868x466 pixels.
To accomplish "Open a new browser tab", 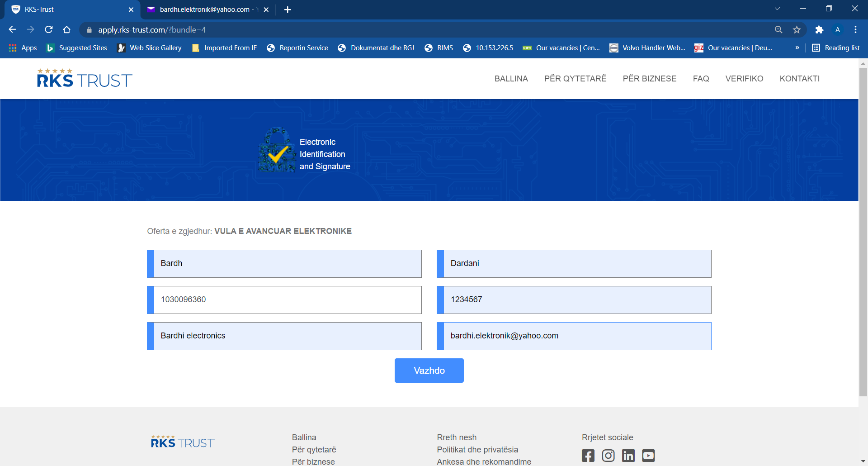I will [288, 10].
